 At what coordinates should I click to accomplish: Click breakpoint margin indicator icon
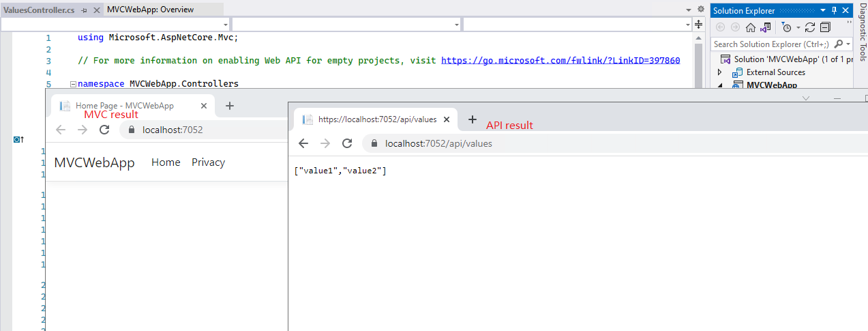point(18,139)
